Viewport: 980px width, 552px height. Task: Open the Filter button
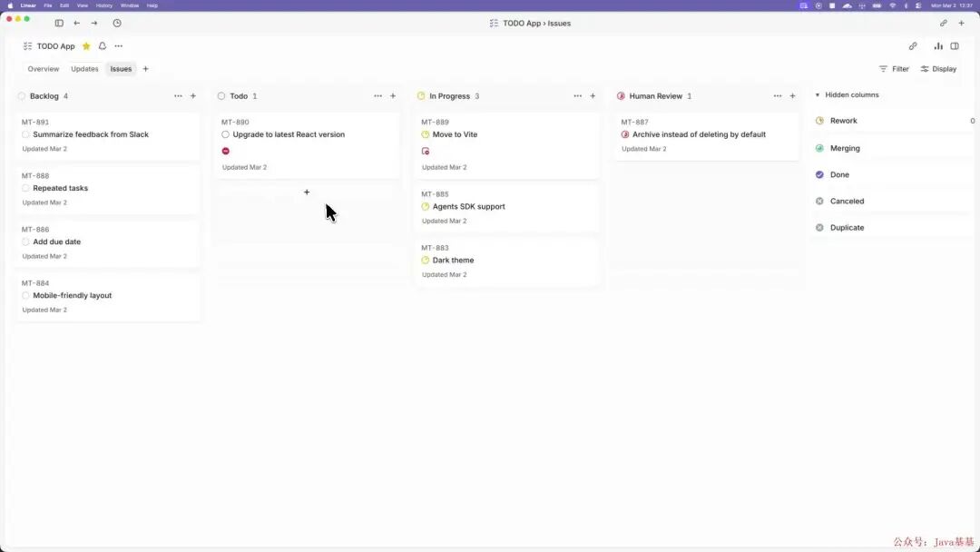(x=894, y=69)
